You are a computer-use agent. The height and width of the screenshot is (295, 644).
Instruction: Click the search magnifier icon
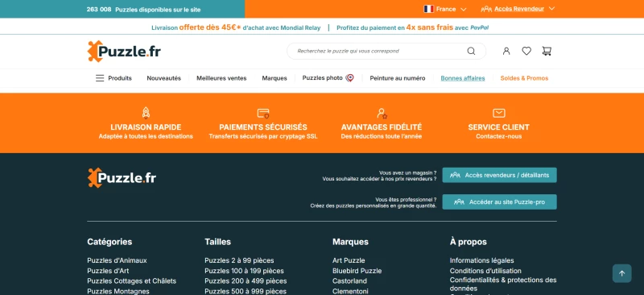tap(471, 51)
